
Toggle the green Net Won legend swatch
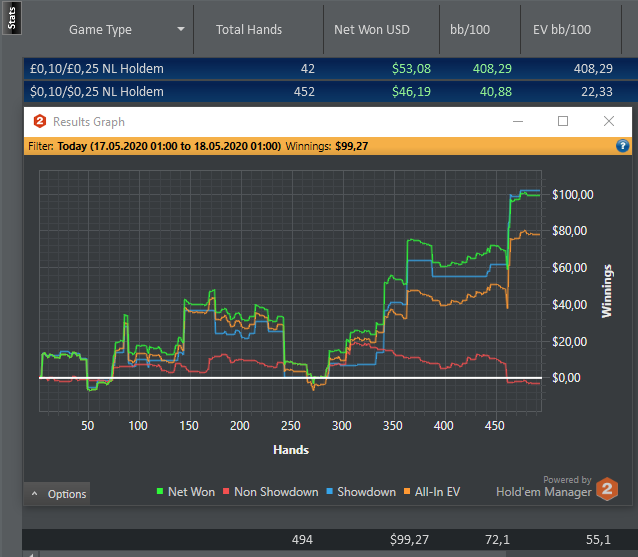pos(160,491)
